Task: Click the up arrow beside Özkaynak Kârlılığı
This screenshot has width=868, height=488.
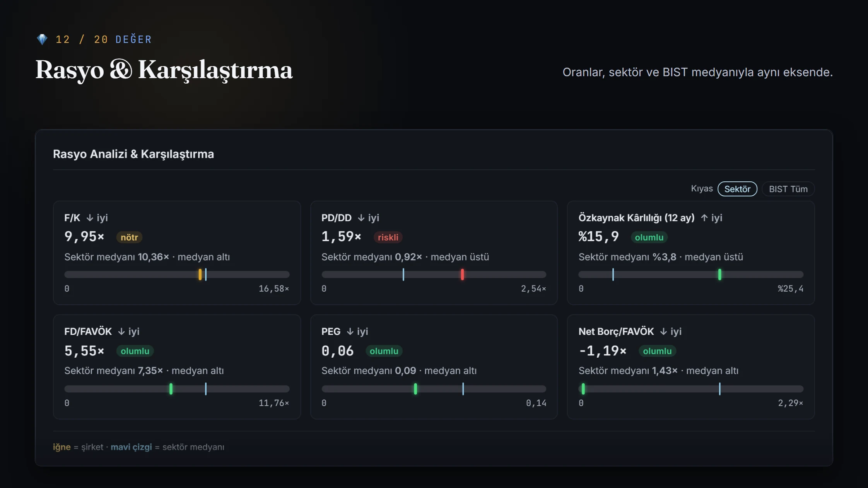Action: coord(704,218)
